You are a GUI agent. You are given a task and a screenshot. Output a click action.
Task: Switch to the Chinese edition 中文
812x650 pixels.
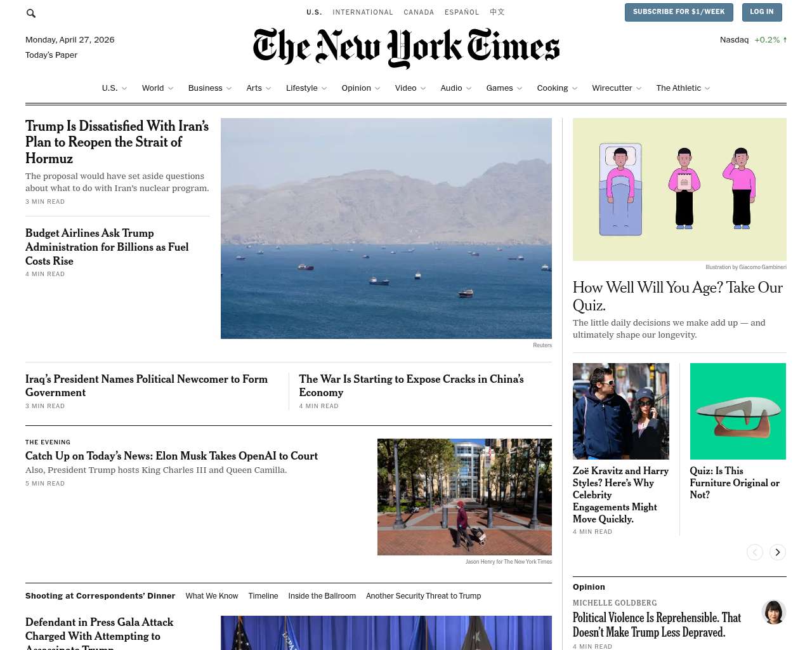[x=497, y=12]
